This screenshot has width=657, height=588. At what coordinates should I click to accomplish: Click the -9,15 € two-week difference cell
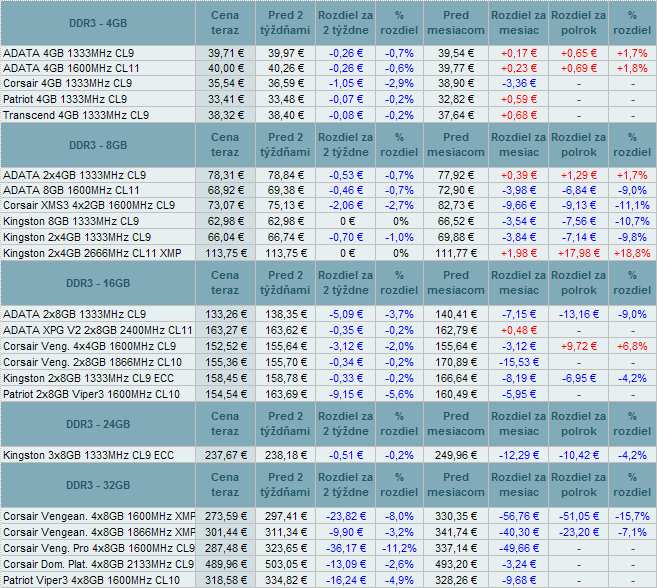click(346, 394)
